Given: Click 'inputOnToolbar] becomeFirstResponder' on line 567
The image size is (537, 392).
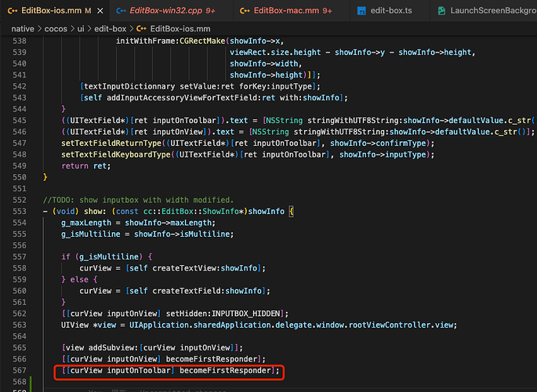Looking at the screenshot, I should point(189,370).
